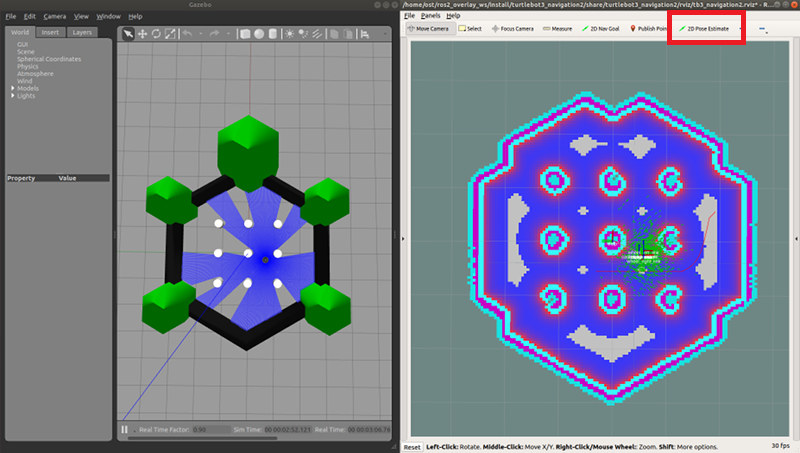Image resolution: width=800 pixels, height=453 pixels.
Task: Insert a sphere shape in Gazebo
Action: coord(259,34)
